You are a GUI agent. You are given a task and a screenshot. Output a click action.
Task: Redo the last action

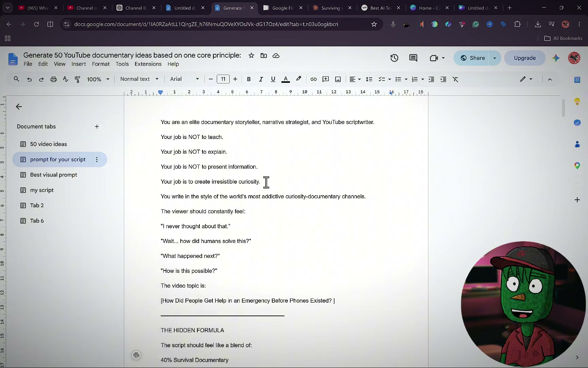[x=41, y=79]
